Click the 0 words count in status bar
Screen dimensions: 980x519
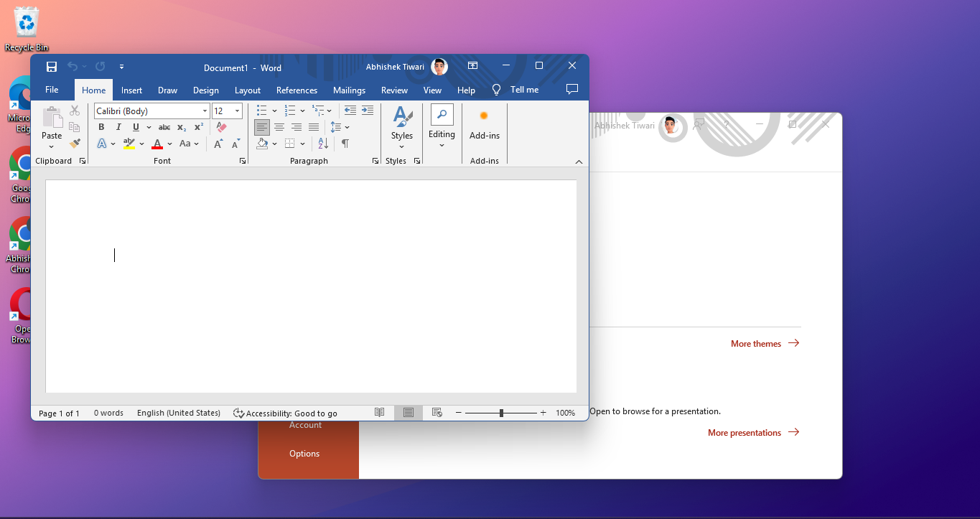(x=108, y=413)
